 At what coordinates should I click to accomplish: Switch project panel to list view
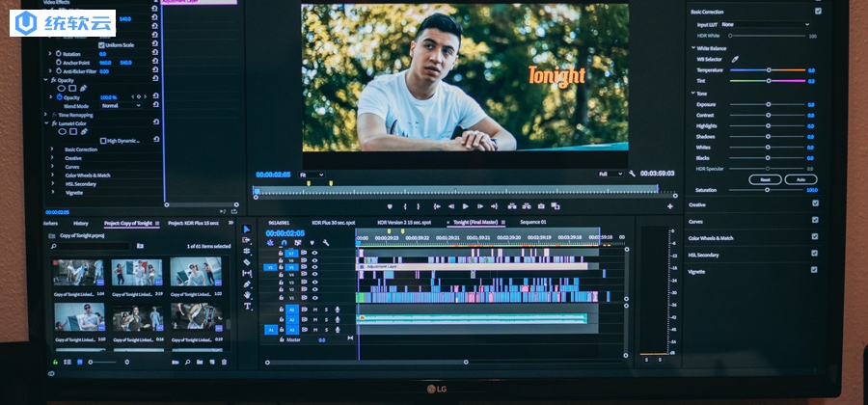tap(68, 363)
